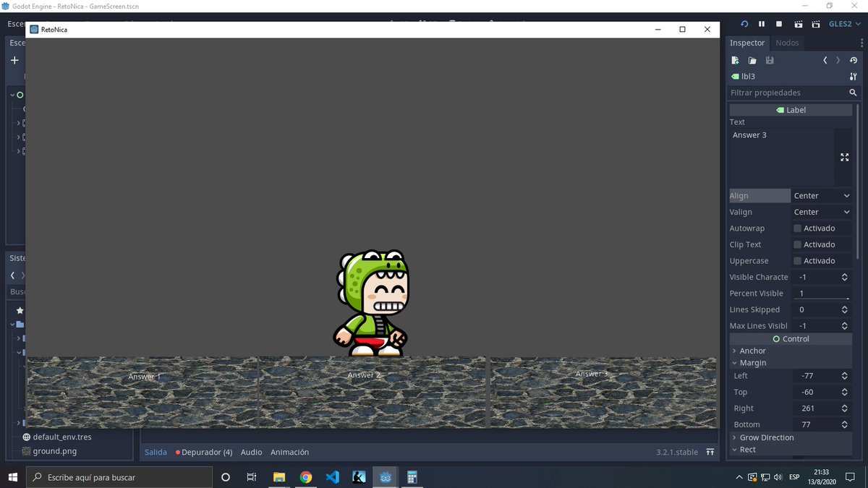The height and width of the screenshot is (488, 868).
Task: Click the dinosaur costume character sprite
Action: pyautogui.click(x=372, y=303)
